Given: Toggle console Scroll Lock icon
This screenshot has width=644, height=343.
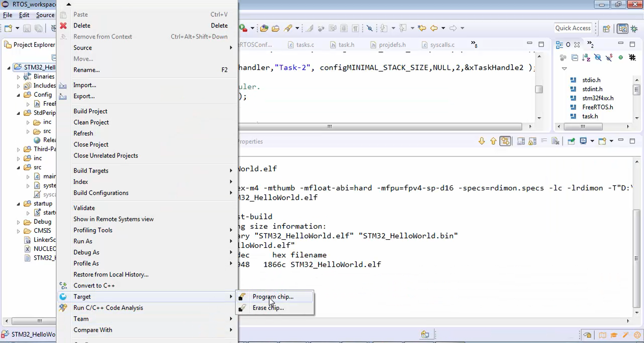Looking at the screenshot, I should [532, 141].
